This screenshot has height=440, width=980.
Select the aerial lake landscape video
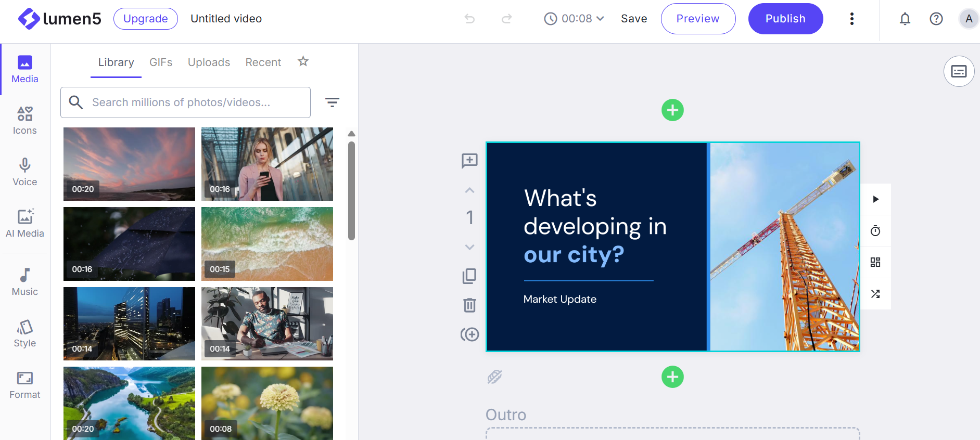[x=129, y=403]
